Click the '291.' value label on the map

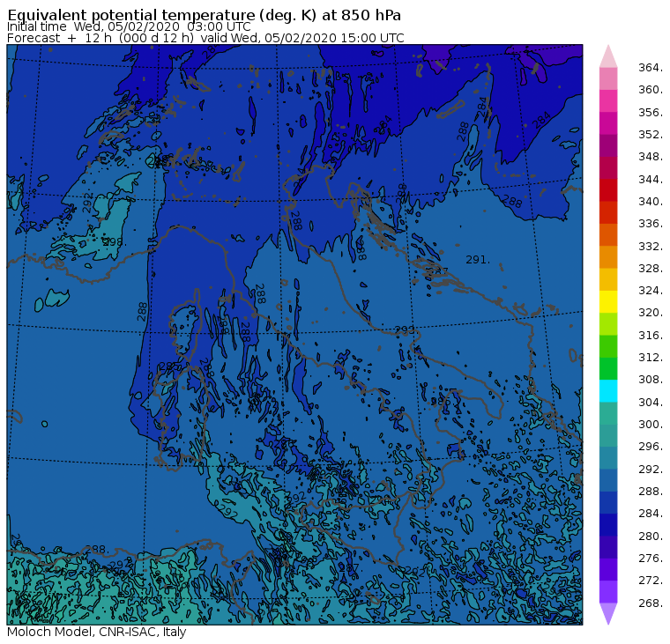(x=478, y=260)
